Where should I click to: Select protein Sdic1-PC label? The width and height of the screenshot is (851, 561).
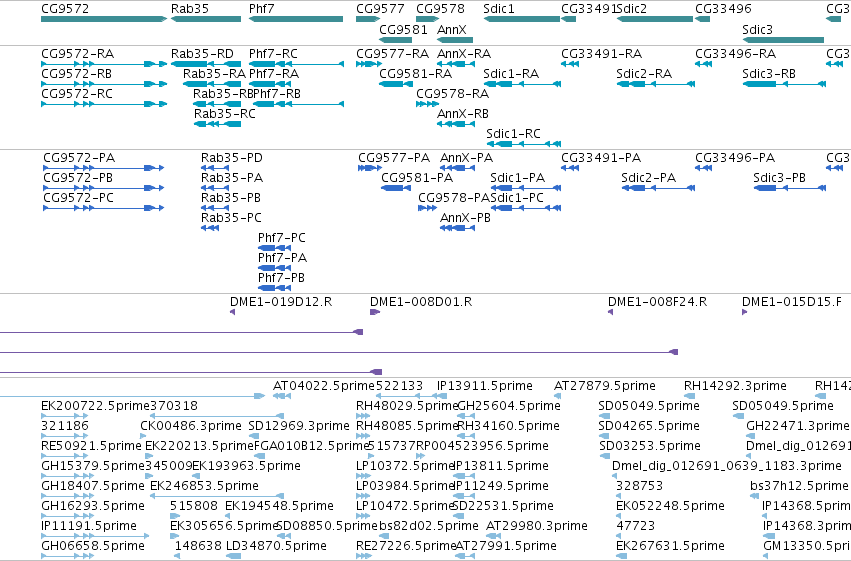(x=517, y=198)
